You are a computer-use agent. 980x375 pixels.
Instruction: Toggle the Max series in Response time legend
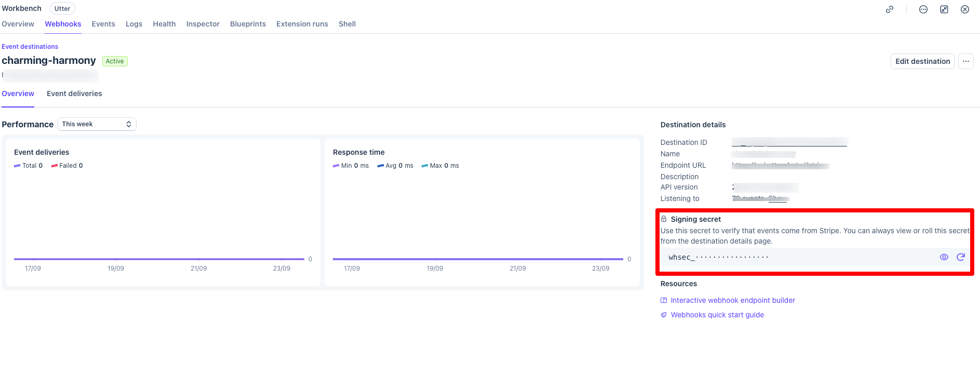click(440, 166)
